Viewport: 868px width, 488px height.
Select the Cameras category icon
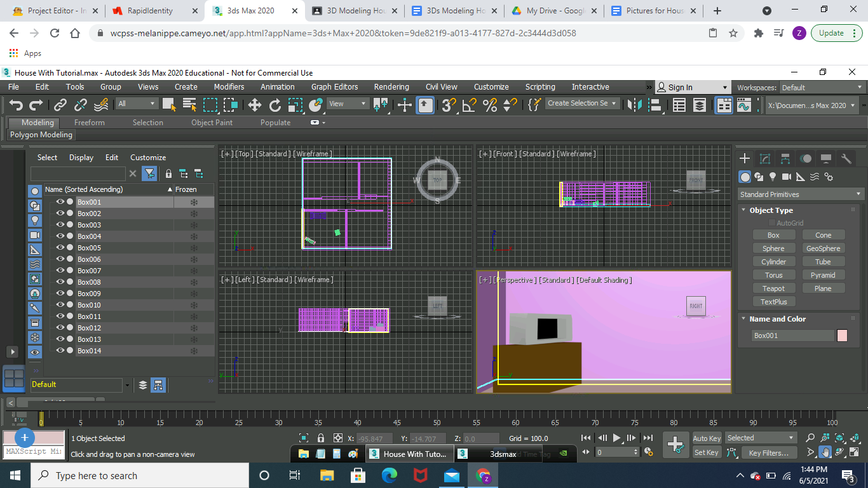coord(787,177)
